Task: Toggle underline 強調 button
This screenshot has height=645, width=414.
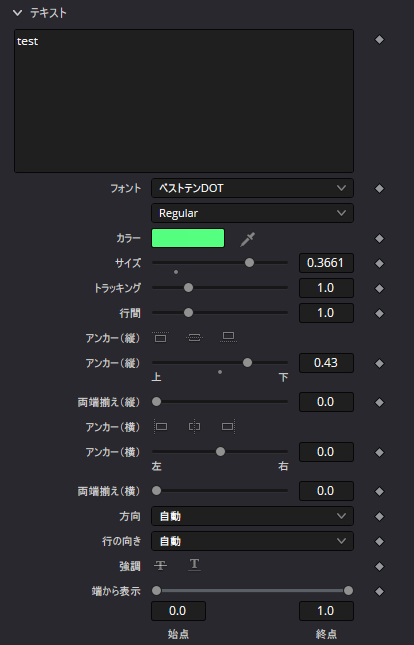Action: click(194, 565)
